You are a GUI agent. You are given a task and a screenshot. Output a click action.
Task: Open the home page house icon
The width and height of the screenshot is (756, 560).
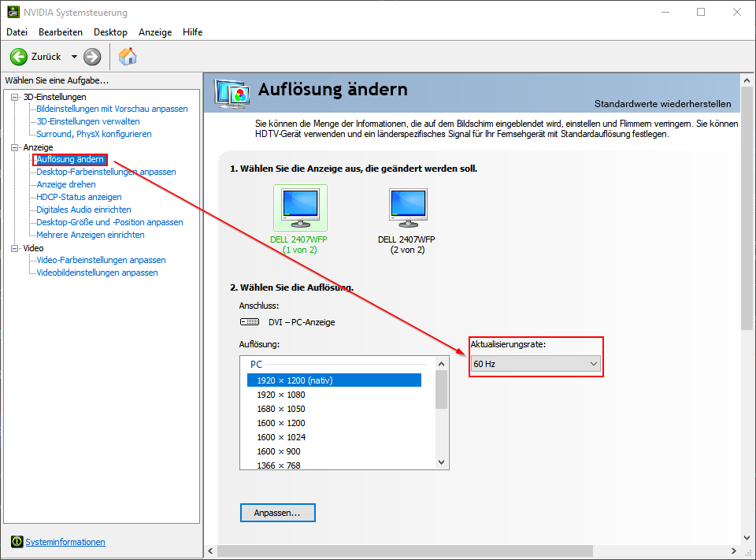(128, 57)
